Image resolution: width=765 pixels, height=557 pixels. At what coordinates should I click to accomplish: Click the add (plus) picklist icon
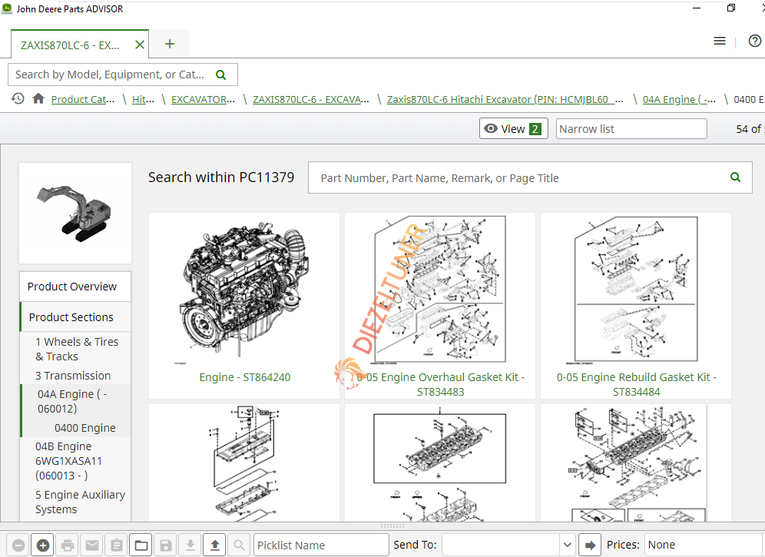[43, 545]
